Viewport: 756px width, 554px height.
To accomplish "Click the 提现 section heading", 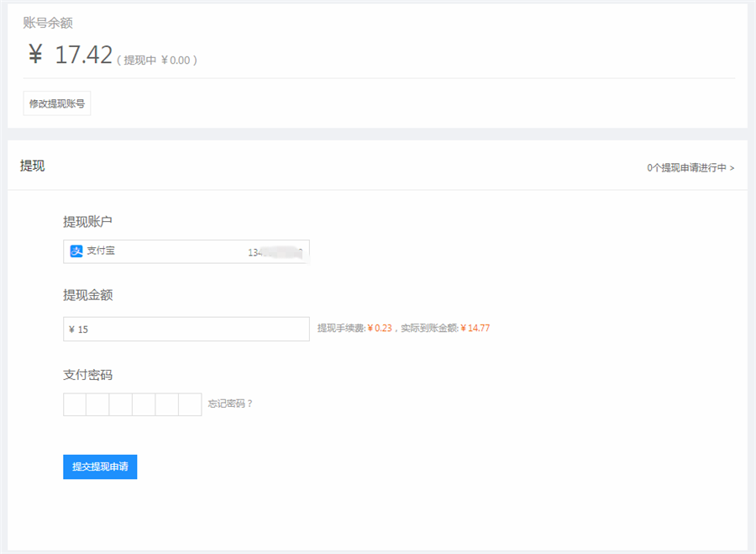I will click(x=33, y=166).
